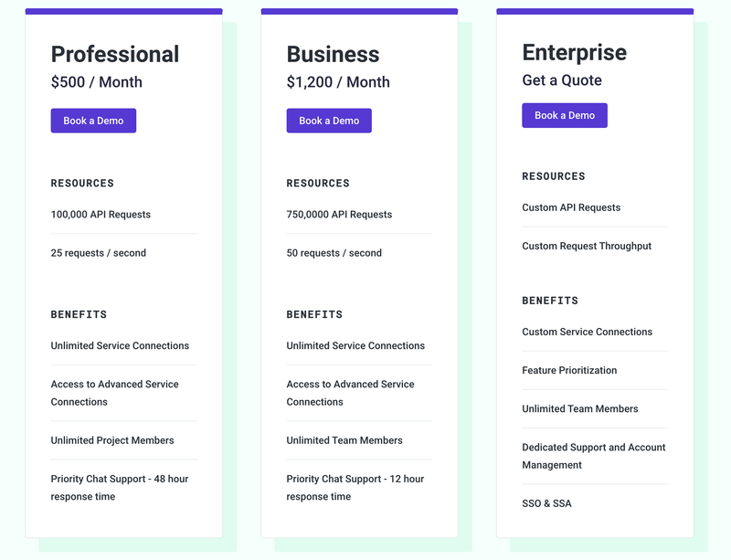Click the $1,200 / Month price text
The image size is (731, 560).
338,82
